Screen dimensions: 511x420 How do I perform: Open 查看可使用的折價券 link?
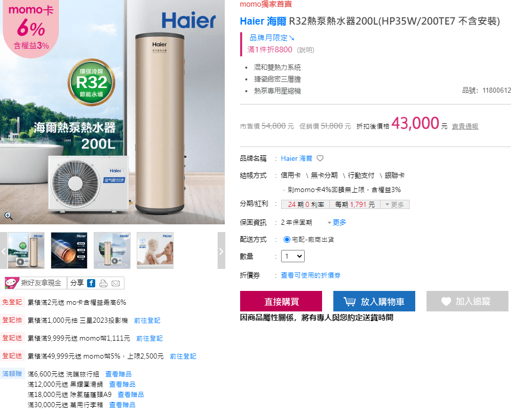coord(311,275)
